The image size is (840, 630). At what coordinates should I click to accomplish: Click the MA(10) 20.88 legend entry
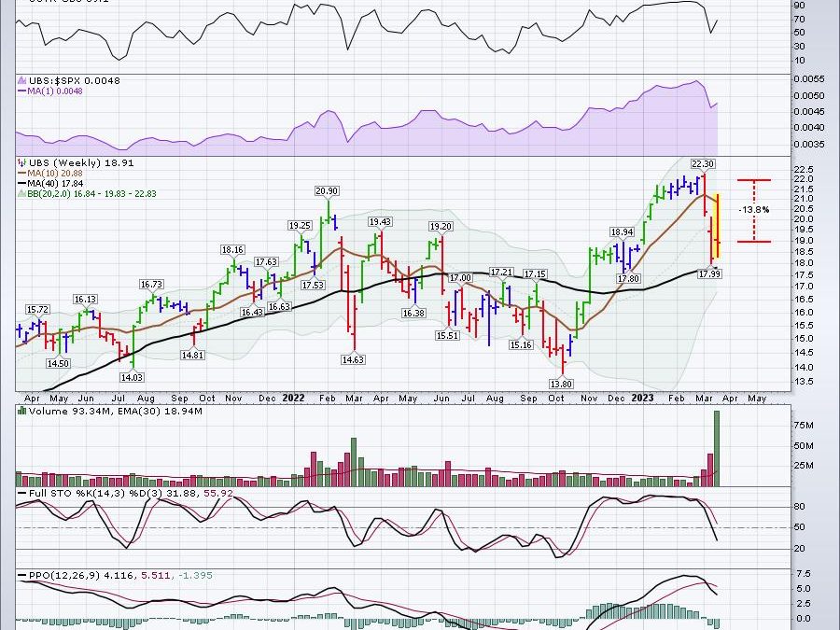point(55,173)
